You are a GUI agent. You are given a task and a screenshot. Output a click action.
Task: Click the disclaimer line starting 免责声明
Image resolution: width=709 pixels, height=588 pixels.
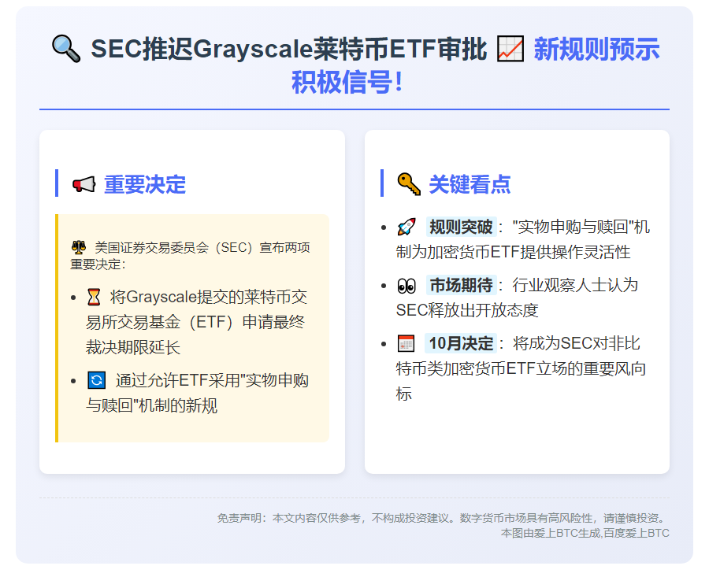point(443,518)
